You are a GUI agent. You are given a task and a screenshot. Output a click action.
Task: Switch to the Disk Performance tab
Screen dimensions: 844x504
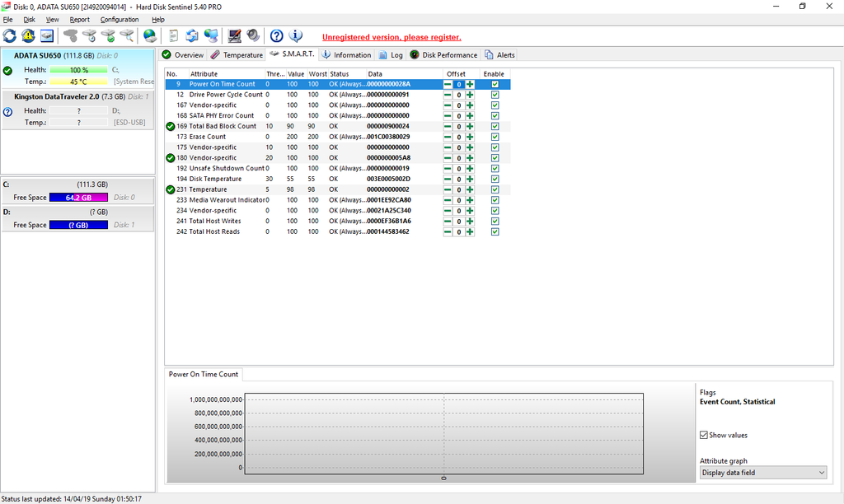[444, 55]
